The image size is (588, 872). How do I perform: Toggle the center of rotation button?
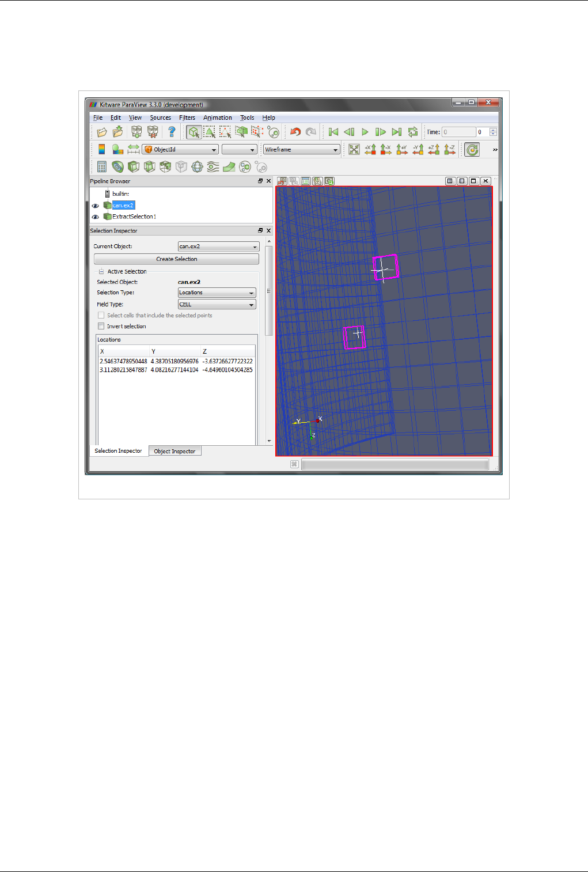(x=472, y=150)
